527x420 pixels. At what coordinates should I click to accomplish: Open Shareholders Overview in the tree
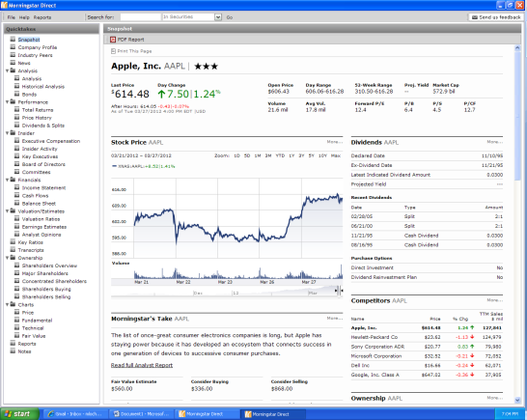(x=49, y=266)
